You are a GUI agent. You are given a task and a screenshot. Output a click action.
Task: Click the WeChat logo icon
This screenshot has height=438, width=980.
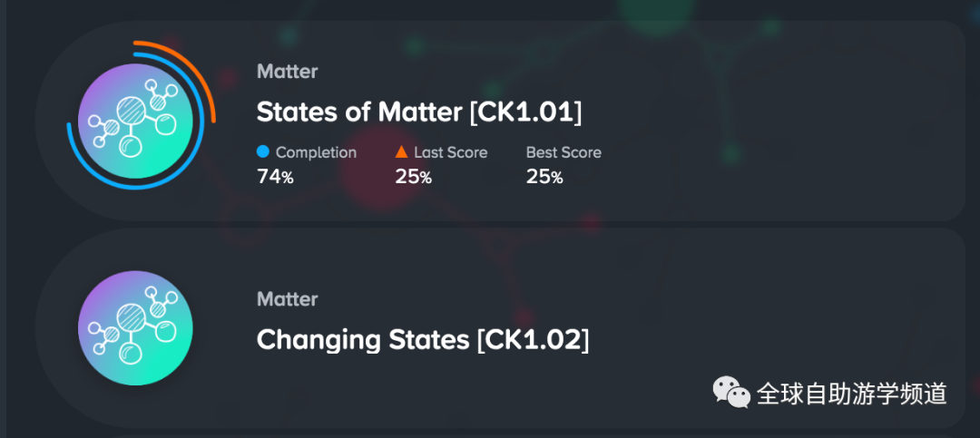[732, 393]
